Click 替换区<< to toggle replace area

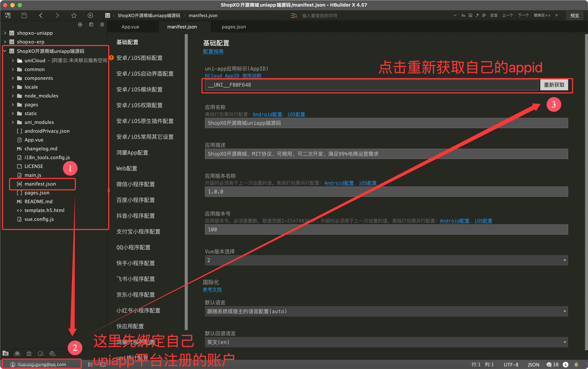pos(542,15)
